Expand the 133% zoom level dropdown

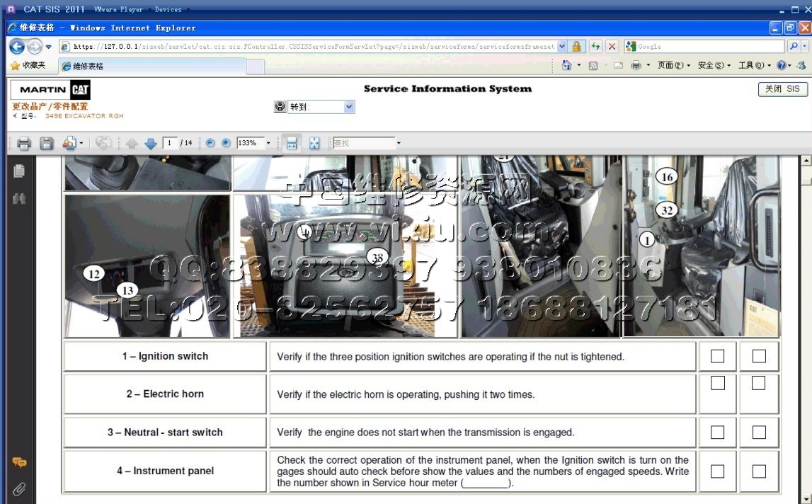(268, 144)
